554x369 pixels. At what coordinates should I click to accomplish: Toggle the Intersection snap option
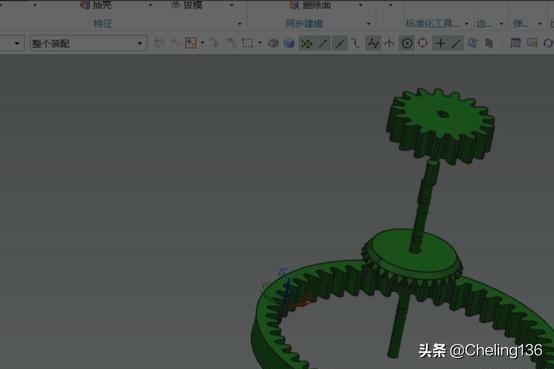(x=389, y=43)
